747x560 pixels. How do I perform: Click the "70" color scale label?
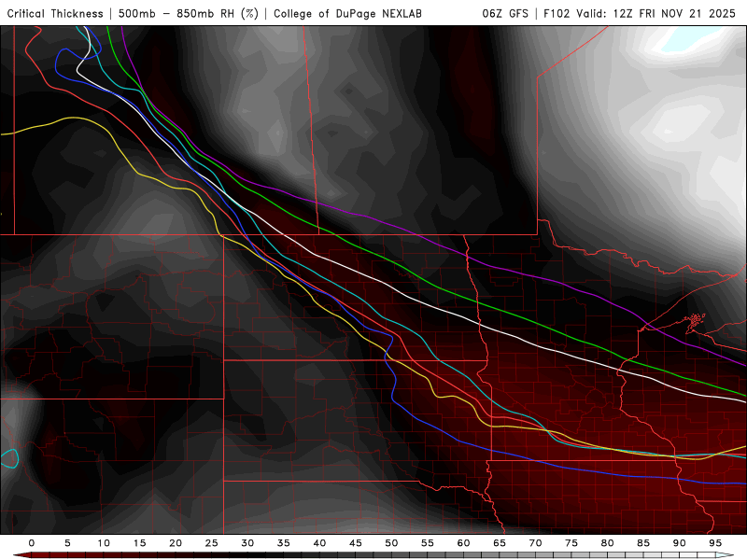click(535, 543)
